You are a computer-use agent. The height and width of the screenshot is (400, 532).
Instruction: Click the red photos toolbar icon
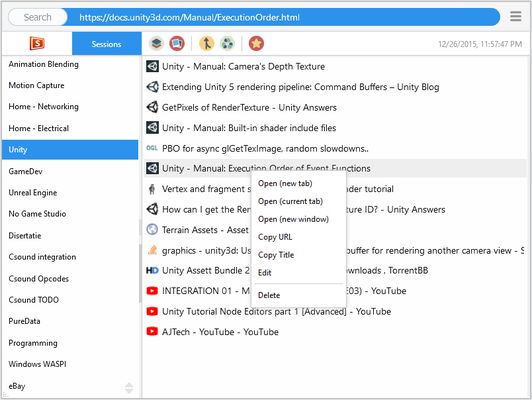coord(177,43)
